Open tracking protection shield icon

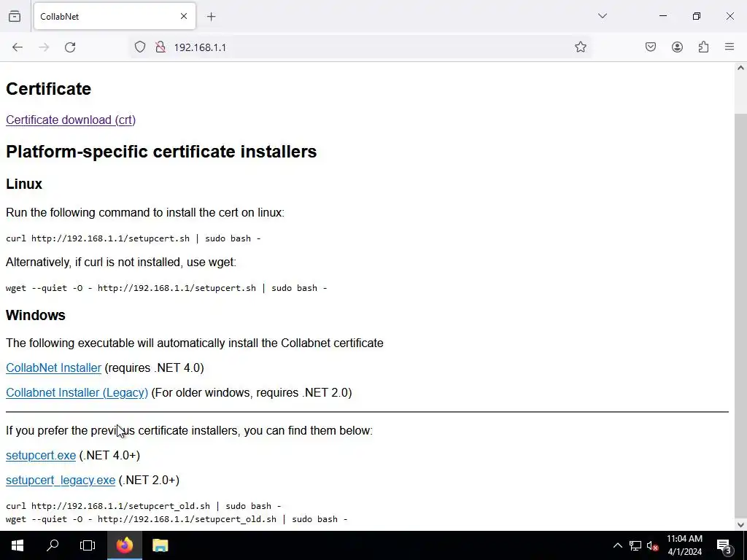pyautogui.click(x=139, y=47)
